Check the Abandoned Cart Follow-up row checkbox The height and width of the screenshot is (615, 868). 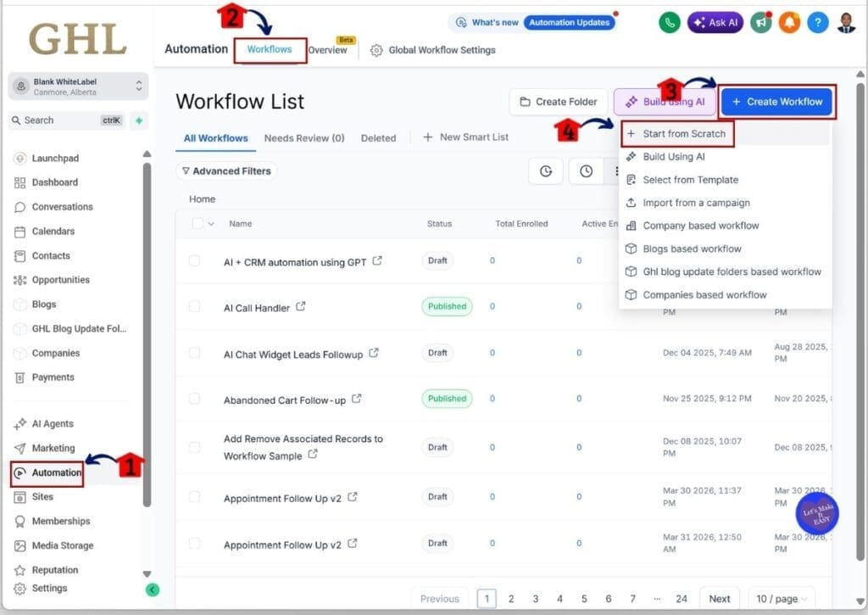(195, 398)
